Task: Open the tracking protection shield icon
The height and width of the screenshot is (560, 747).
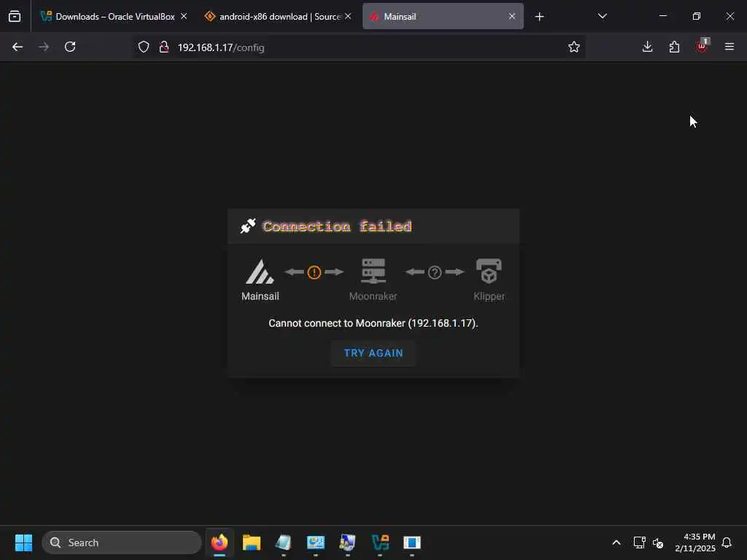Action: pyautogui.click(x=144, y=47)
